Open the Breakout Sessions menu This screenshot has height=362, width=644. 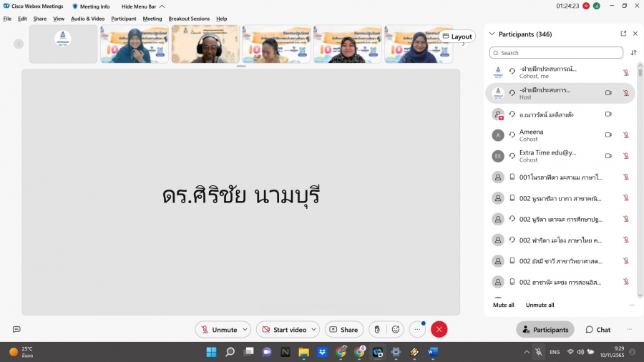189,19
